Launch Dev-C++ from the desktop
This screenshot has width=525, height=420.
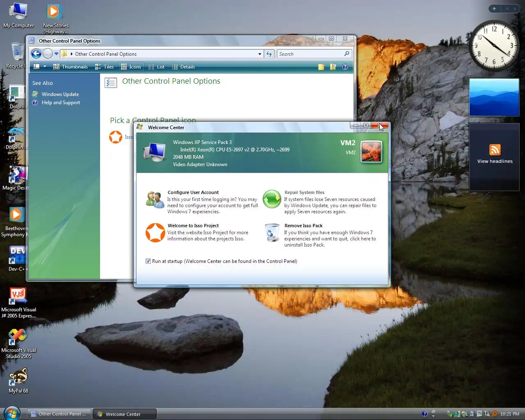point(17,258)
